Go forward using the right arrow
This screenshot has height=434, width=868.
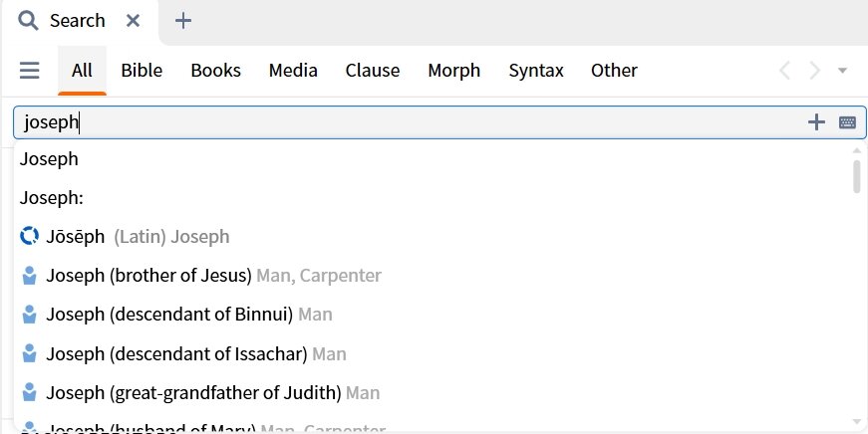click(814, 71)
